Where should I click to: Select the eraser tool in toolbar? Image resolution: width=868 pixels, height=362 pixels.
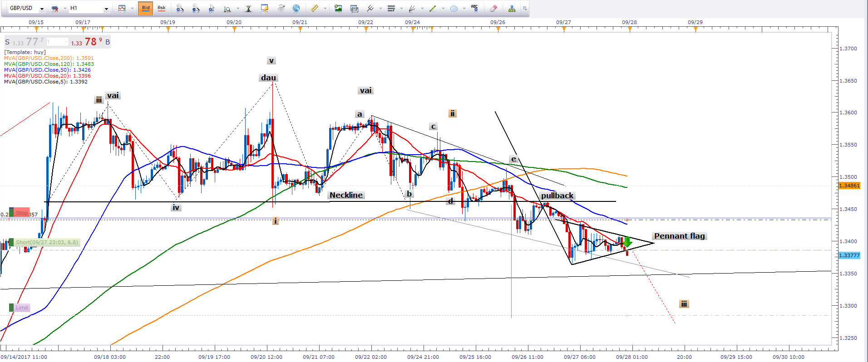[x=493, y=8]
